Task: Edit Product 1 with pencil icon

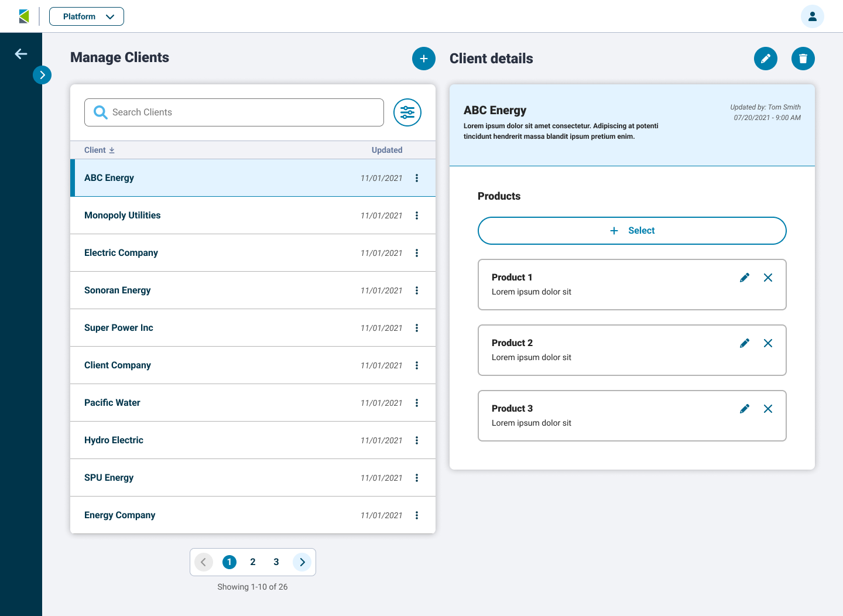Action: point(744,278)
